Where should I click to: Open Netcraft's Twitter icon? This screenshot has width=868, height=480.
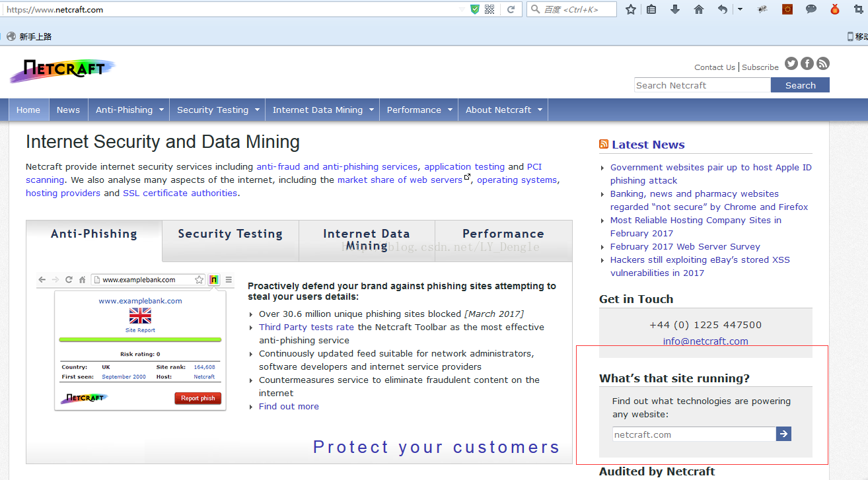coord(791,63)
